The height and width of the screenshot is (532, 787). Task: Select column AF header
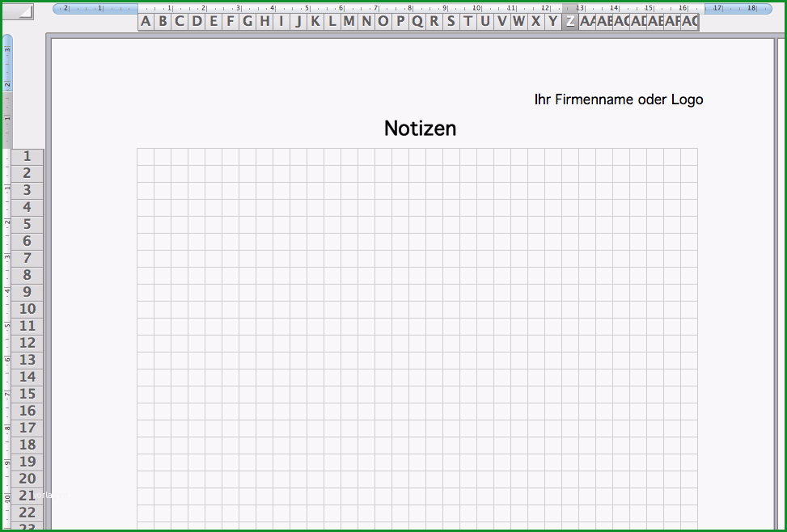coord(673,22)
